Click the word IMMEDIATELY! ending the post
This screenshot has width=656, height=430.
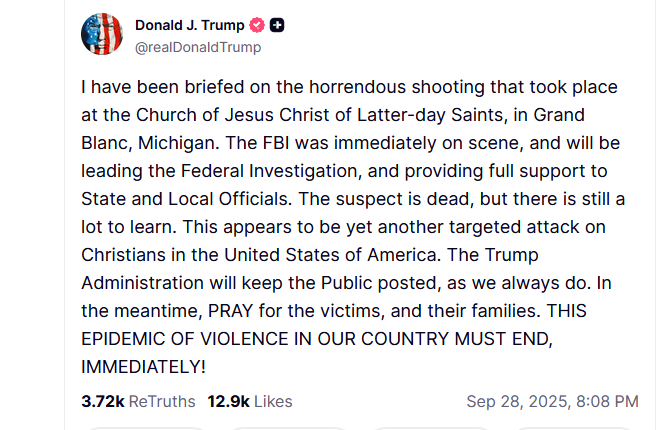143,367
